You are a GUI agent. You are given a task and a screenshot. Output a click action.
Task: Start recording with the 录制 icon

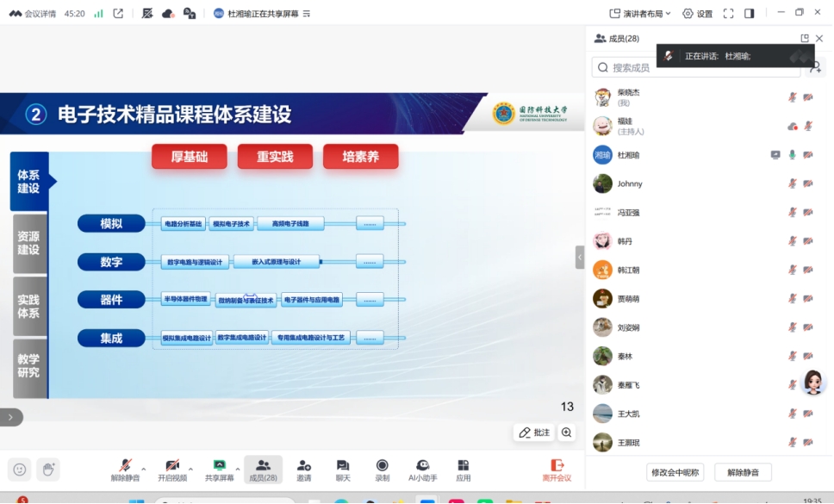[382, 470]
